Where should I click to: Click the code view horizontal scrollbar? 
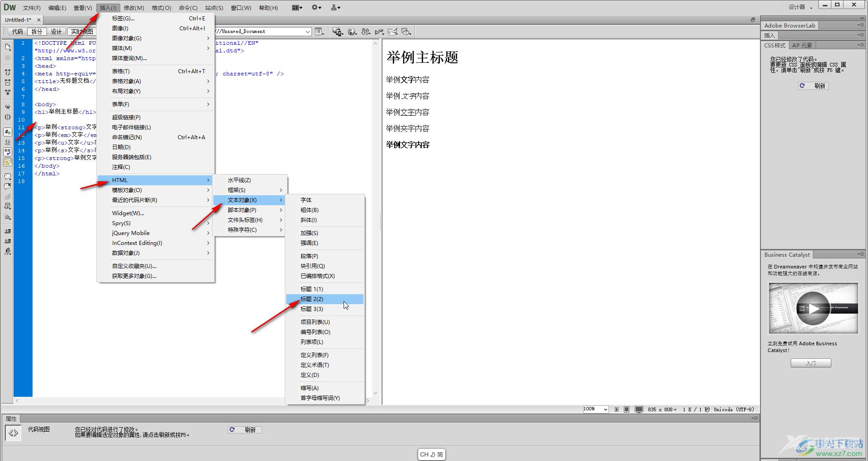click(193, 401)
